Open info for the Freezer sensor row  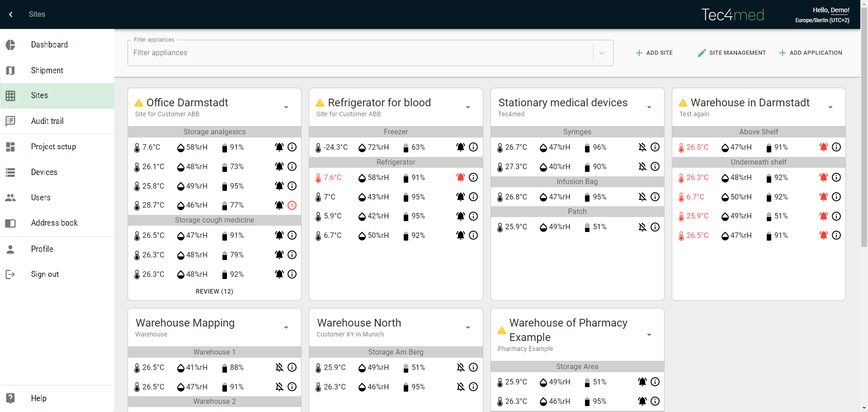(473, 147)
